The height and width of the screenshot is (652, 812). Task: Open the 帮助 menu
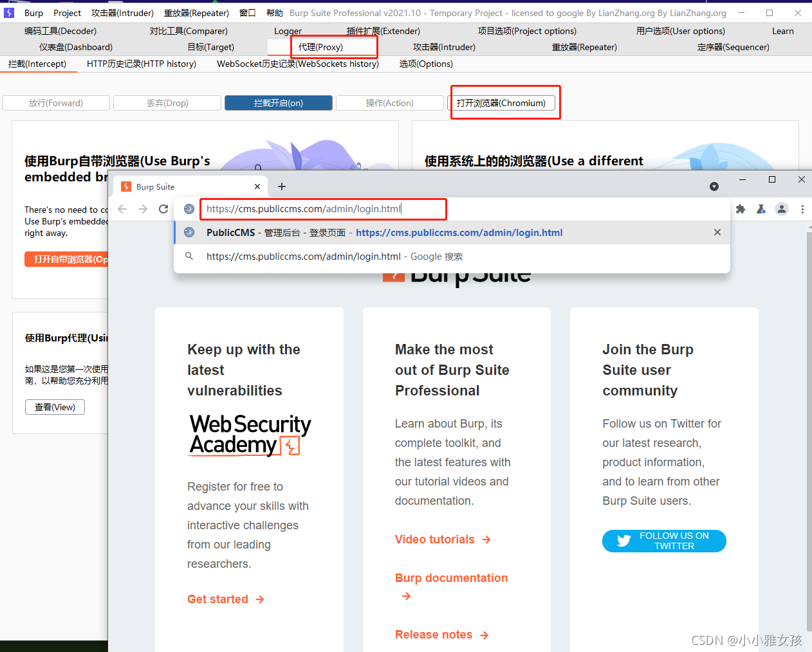(x=275, y=13)
